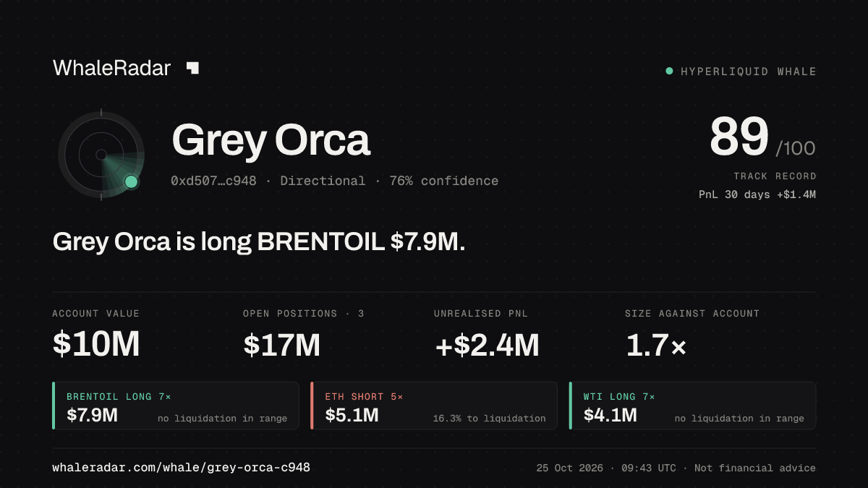Click the ACCOUNT VALUE label

click(96, 314)
